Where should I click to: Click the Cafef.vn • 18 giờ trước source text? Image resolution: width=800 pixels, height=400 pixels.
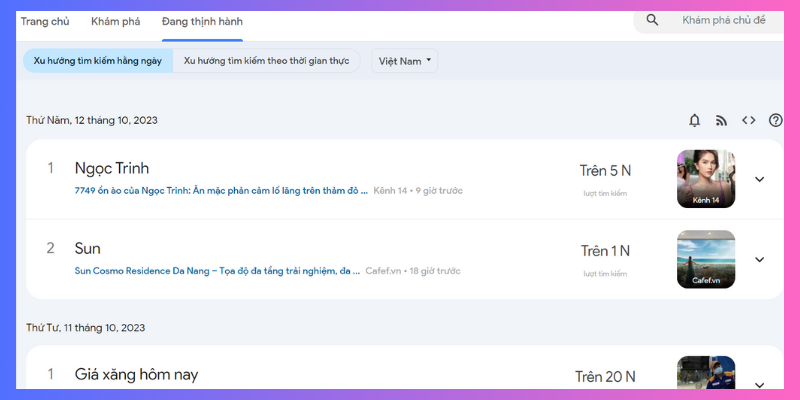(x=413, y=271)
